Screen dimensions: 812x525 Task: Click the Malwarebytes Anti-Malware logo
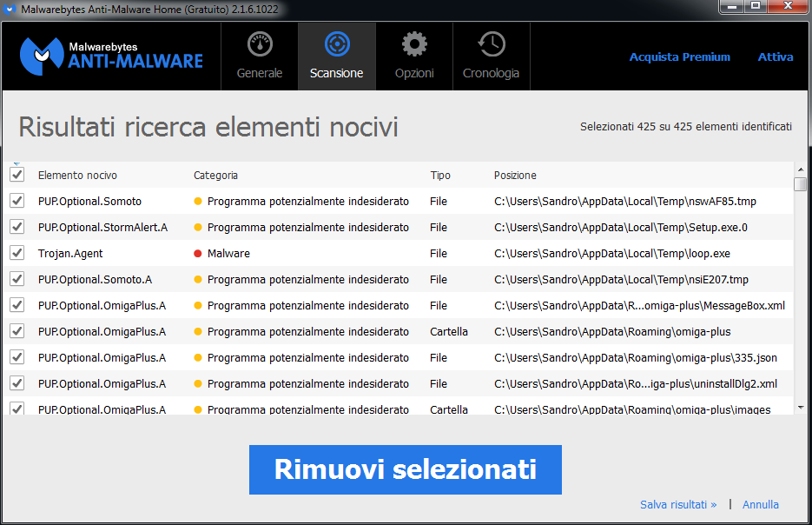(111, 56)
